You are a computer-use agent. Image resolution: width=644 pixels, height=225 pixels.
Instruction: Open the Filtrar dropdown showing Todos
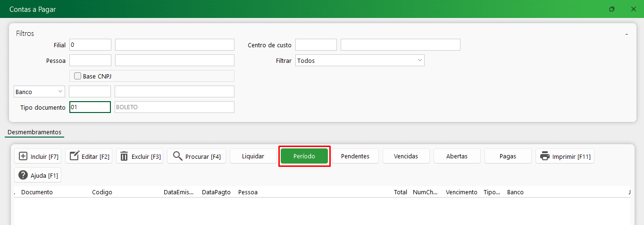[360, 61]
